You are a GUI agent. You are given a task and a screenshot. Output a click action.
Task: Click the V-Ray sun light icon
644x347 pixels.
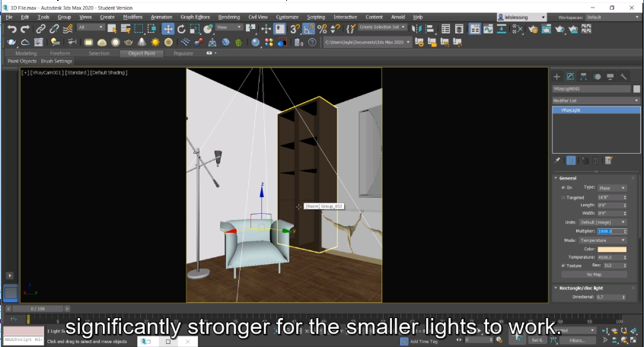click(x=155, y=42)
